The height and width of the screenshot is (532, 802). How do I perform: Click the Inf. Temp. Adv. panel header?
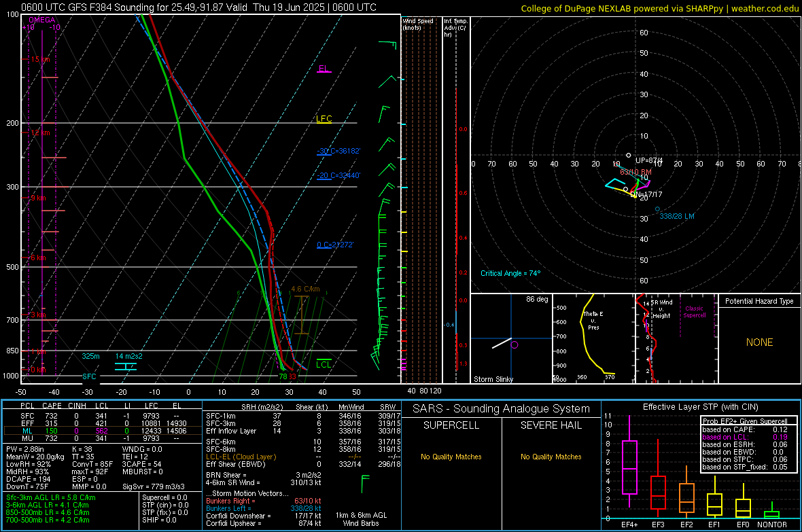pos(455,28)
